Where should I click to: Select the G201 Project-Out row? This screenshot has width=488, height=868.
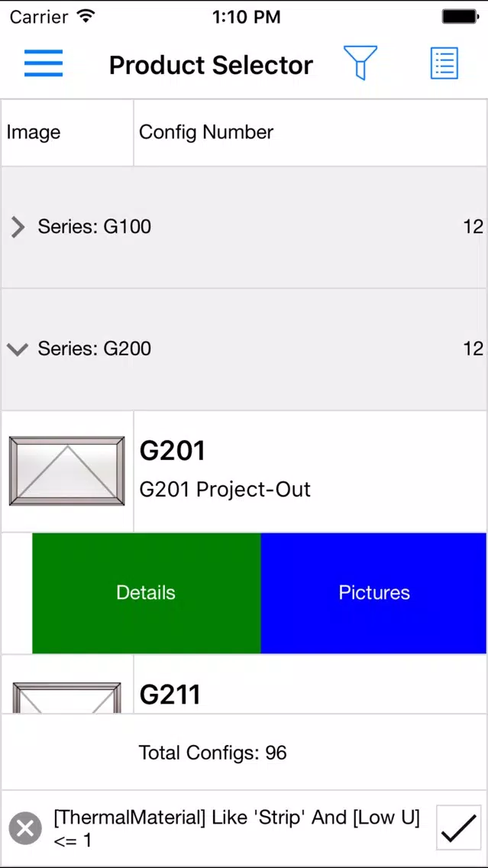[x=244, y=471]
